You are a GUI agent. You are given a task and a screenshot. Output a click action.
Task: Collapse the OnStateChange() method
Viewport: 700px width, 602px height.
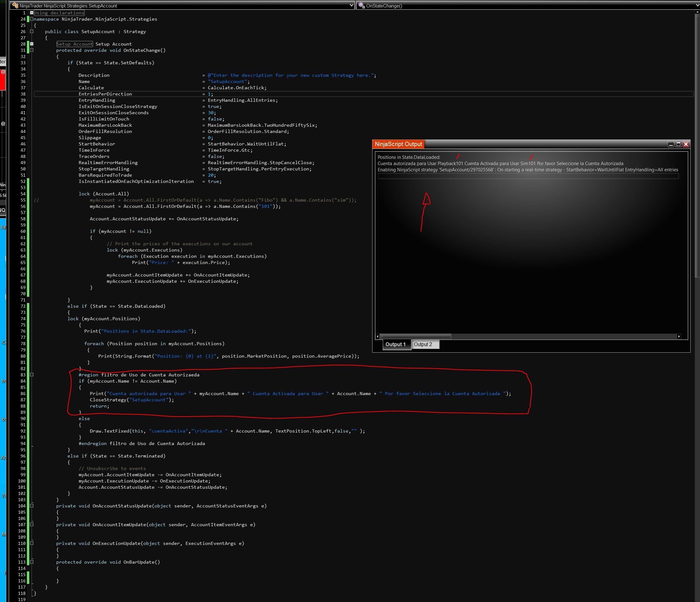(32, 50)
